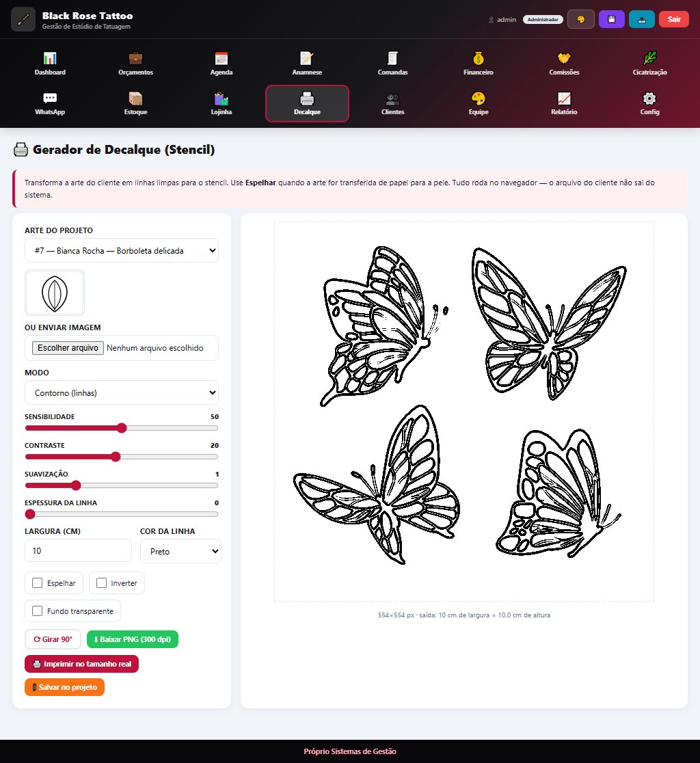Click the Largura (cm) input field
The width and height of the screenshot is (700, 763).
coord(79,551)
